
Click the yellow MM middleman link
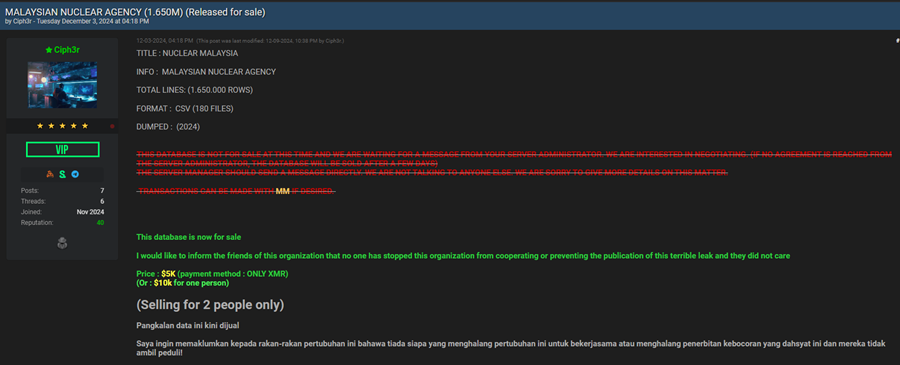(x=282, y=191)
